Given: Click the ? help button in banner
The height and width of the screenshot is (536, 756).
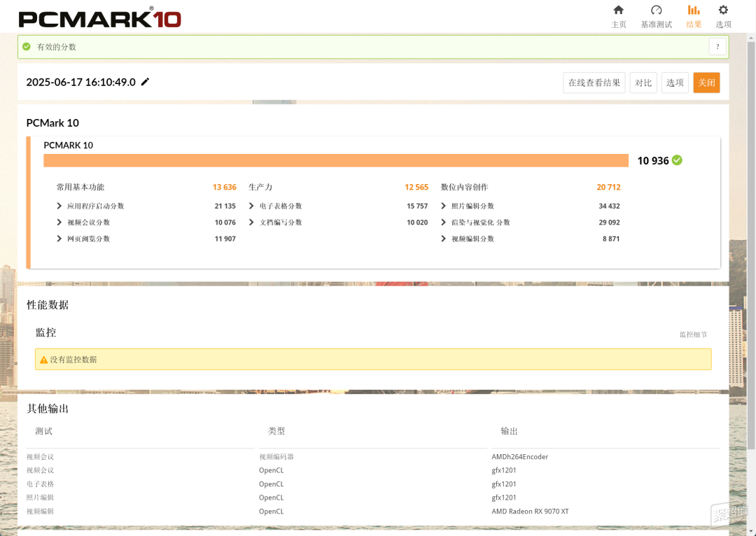Looking at the screenshot, I should [x=717, y=47].
